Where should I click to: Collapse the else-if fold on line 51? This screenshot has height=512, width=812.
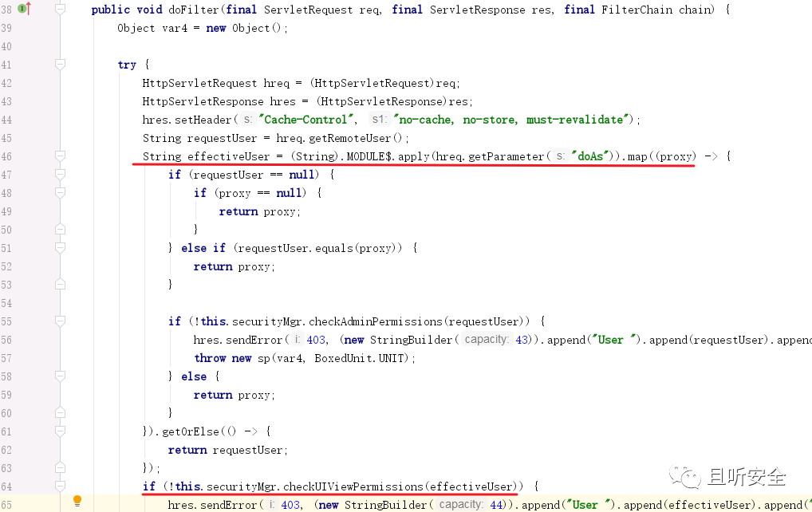pos(60,248)
